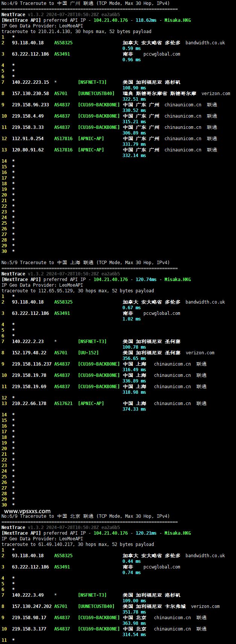This screenshot has width=236, height=644.
Task: Select the latency 316.49 ms
Action: coord(134,370)
